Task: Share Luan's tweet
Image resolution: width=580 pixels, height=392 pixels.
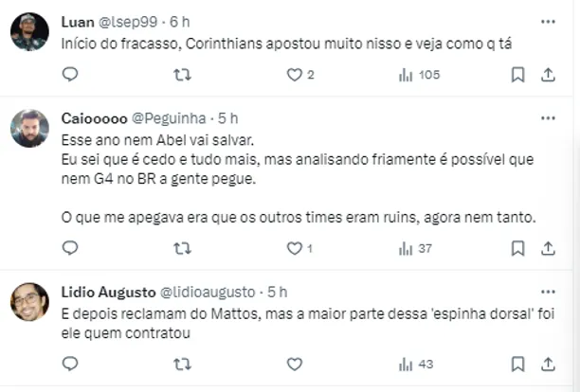Action: 548,75
